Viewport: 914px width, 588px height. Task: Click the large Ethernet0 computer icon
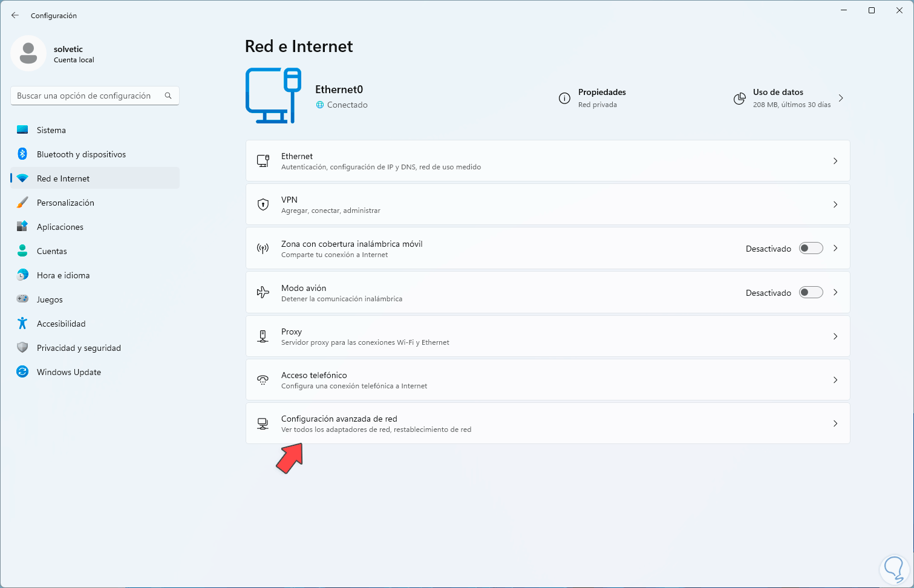[x=273, y=96]
